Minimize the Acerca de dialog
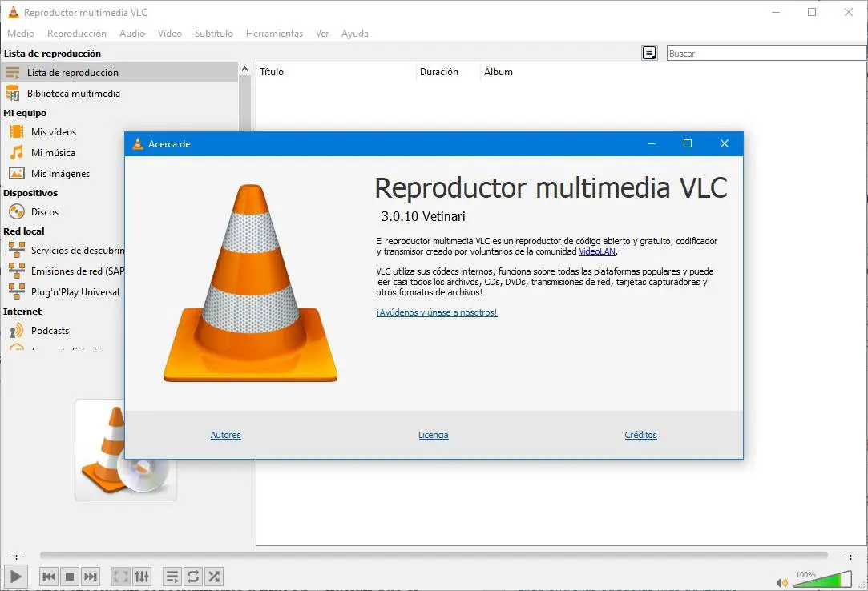The width and height of the screenshot is (868, 591). [x=652, y=143]
